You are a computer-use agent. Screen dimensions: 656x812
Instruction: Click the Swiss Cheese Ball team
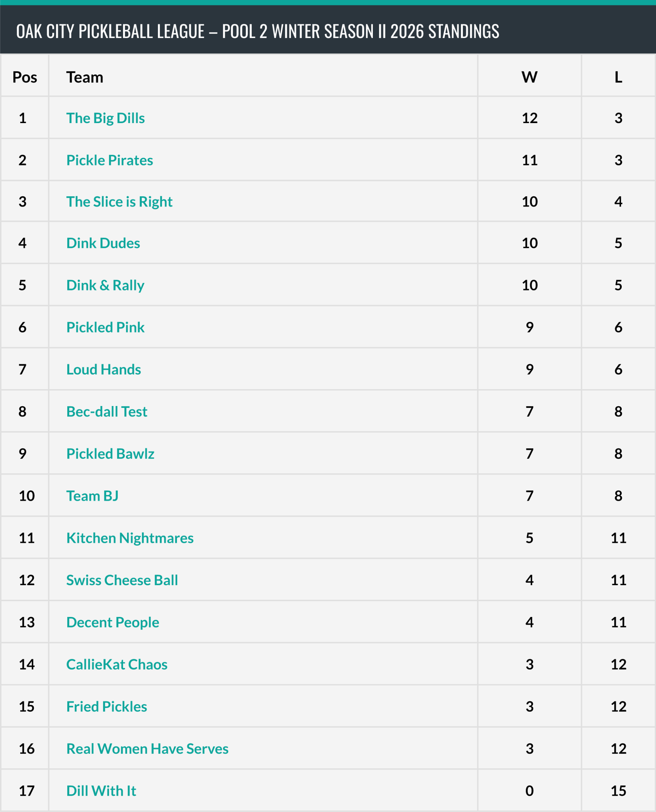(122, 580)
